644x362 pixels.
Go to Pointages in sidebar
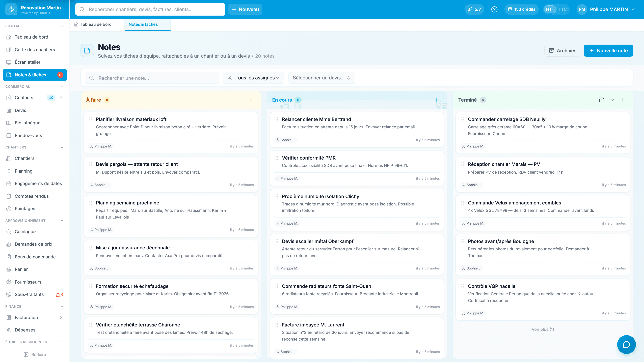tap(35, 209)
